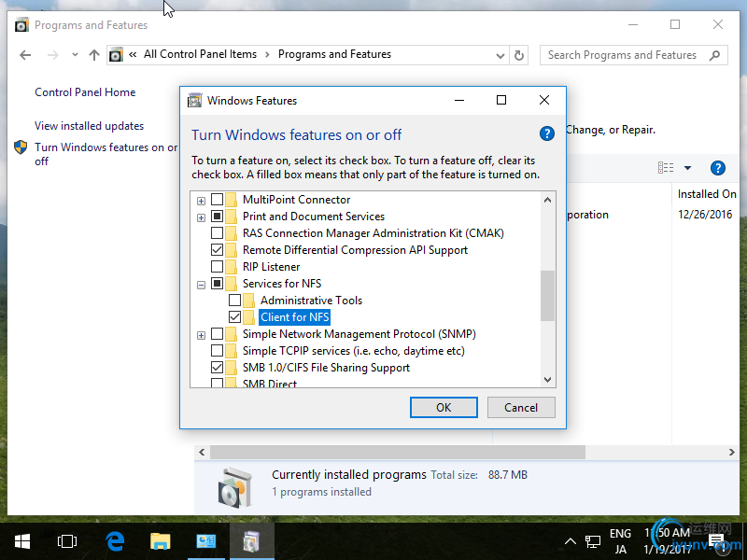Refresh the Programs and Features address bar
The height and width of the screenshot is (560, 747).
[x=519, y=55]
